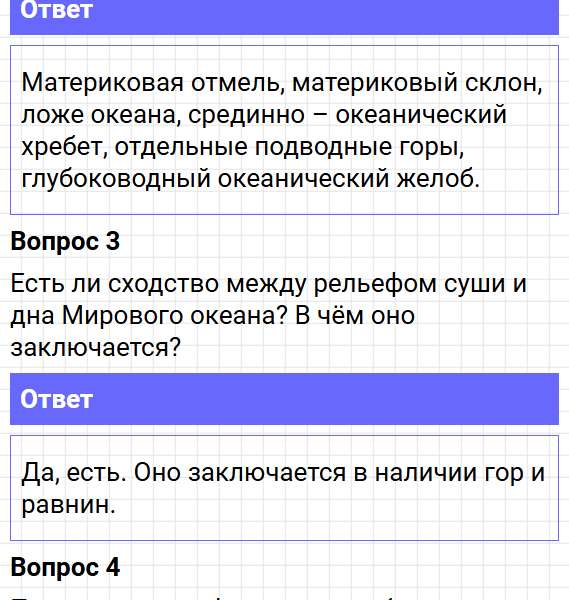Select the "Вопрос 4" heading
This screenshot has height=600, width=569.
point(65,567)
